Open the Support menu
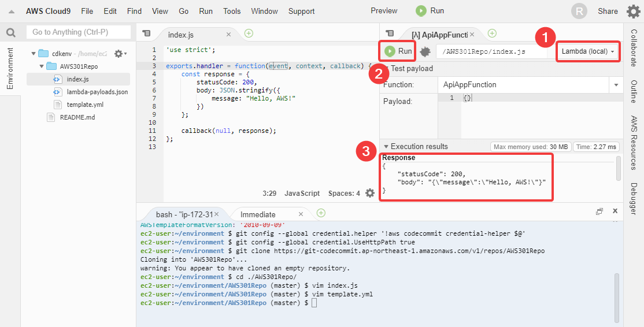Screen dimensions: 644x327 (x=301, y=11)
